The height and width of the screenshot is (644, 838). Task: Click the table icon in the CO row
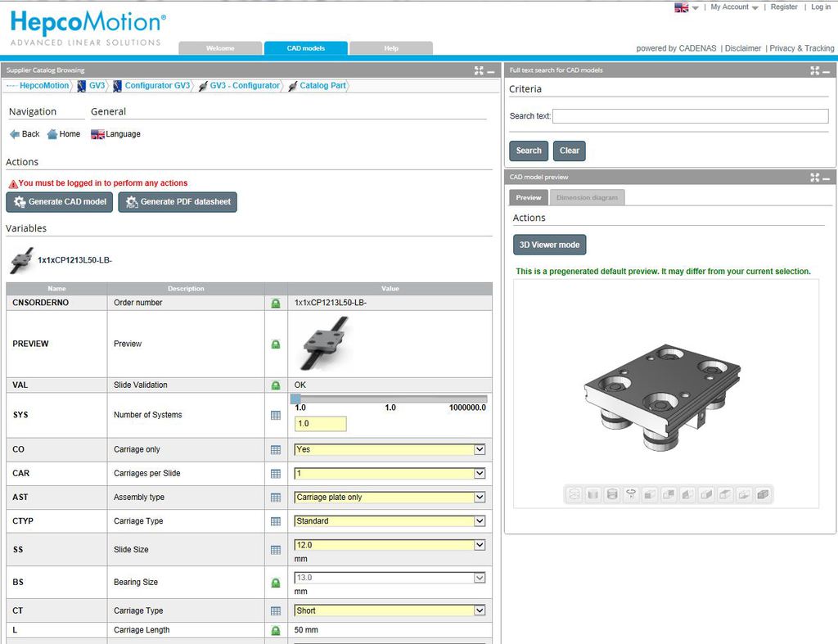pos(276,450)
